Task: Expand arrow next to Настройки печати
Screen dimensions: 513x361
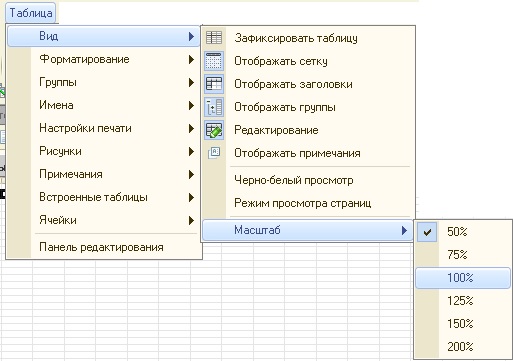Action: 191,128
